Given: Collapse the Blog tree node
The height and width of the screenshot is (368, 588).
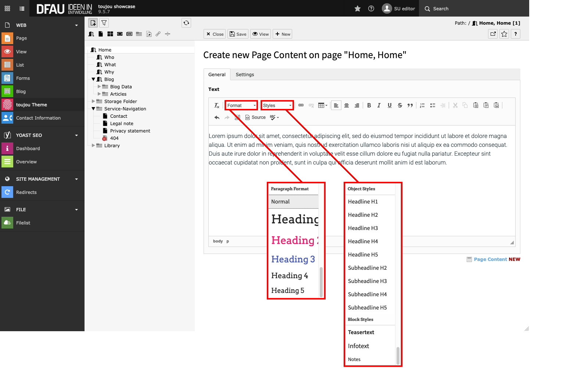Looking at the screenshot, I should pyautogui.click(x=93, y=79).
